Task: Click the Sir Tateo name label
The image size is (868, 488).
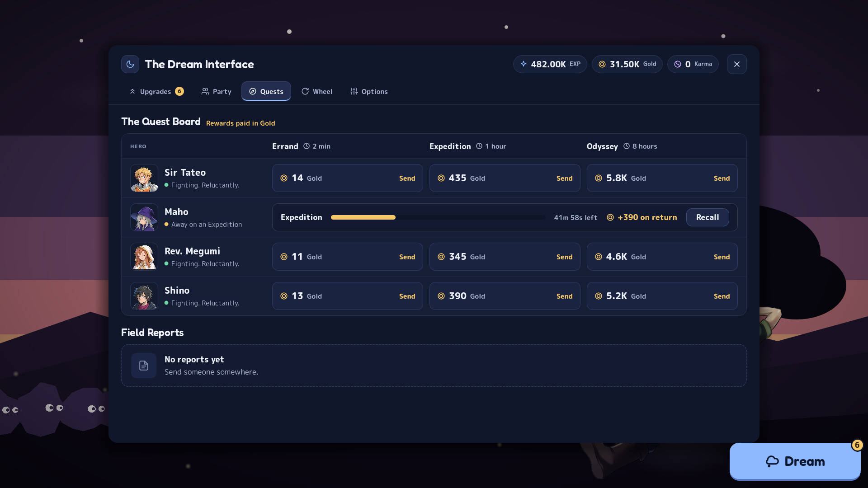Action: click(x=185, y=173)
